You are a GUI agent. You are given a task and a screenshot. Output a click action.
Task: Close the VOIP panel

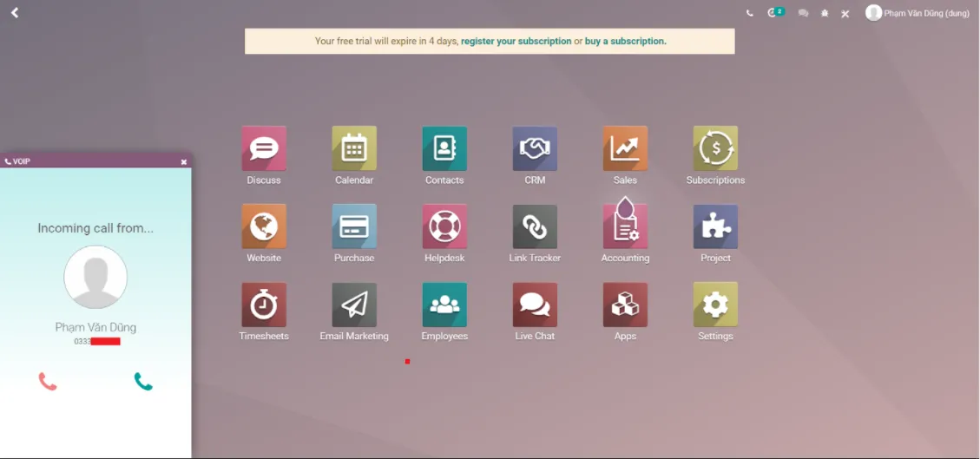pyautogui.click(x=184, y=161)
